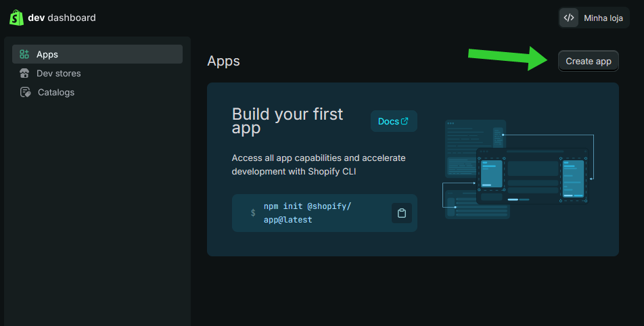Click the external link icon on Docs
Screen dimensions: 644x326
pyautogui.click(x=405, y=121)
